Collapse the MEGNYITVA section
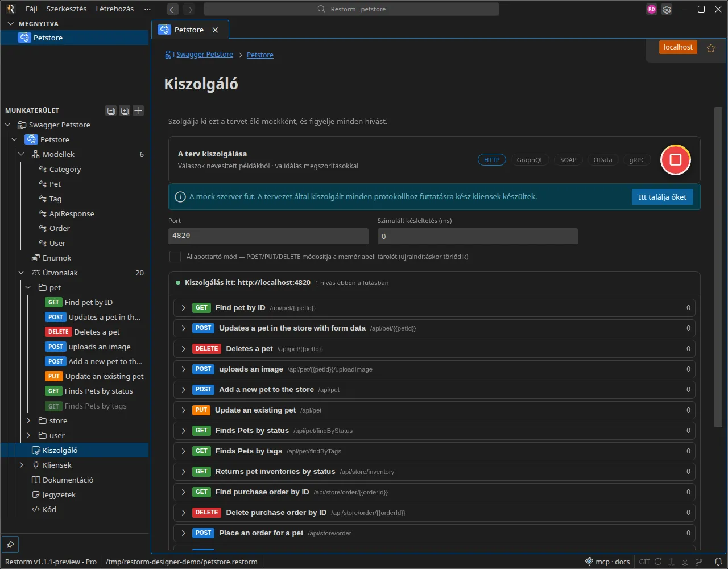 [x=10, y=24]
